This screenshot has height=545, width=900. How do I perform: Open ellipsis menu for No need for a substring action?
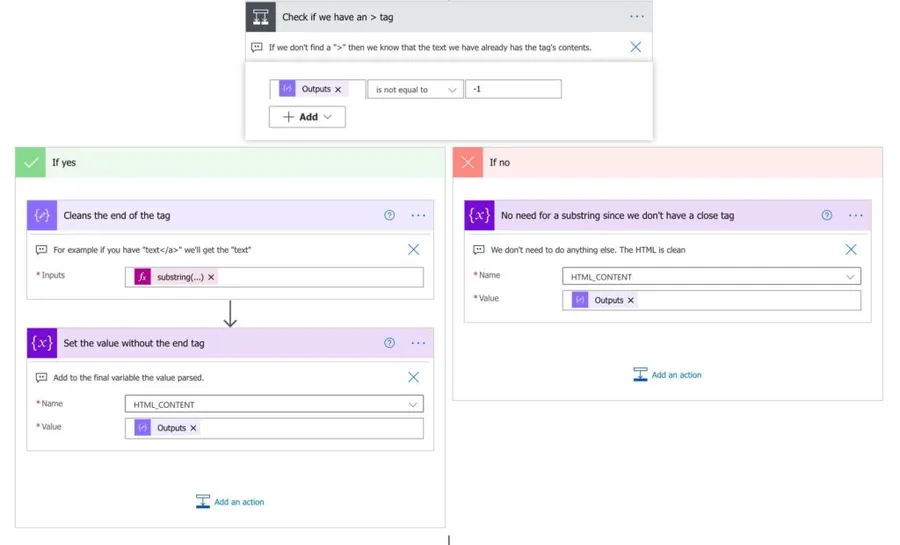[855, 215]
